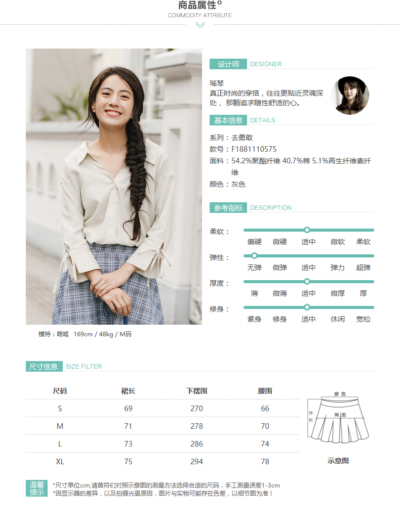This screenshot has height=532, width=400.
Task: Click the chevron below Commodity Attribute heading
Action: [x=200, y=25]
